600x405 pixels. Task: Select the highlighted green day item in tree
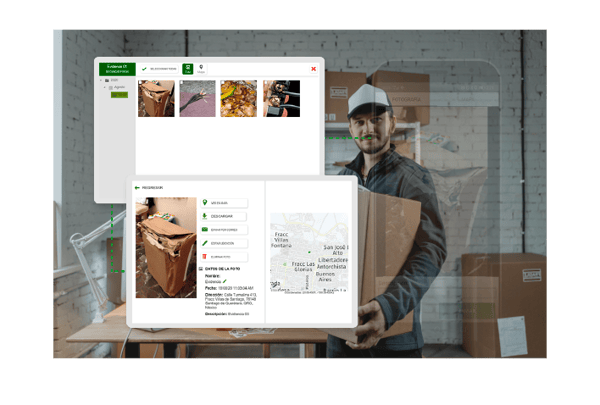[x=119, y=95]
